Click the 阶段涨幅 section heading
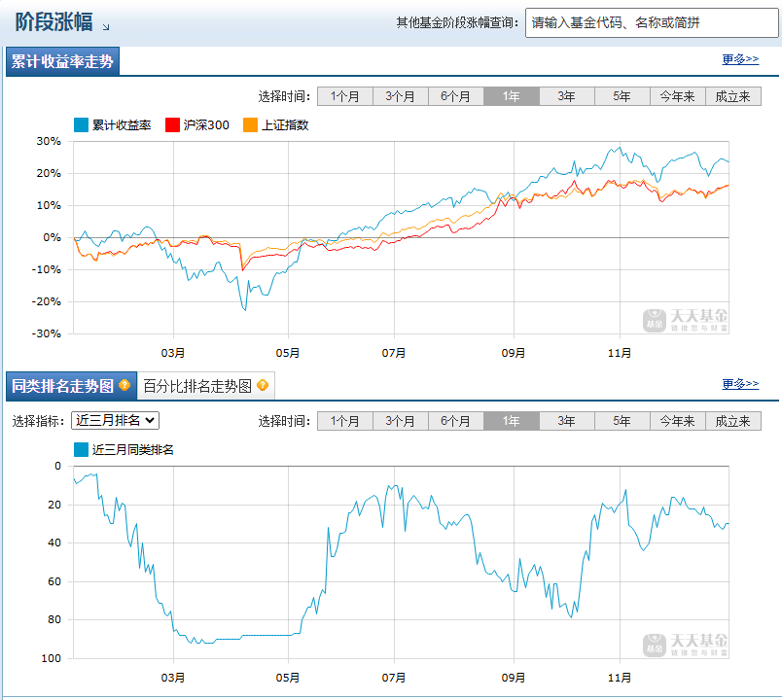The image size is (782, 700). pyautogui.click(x=53, y=22)
